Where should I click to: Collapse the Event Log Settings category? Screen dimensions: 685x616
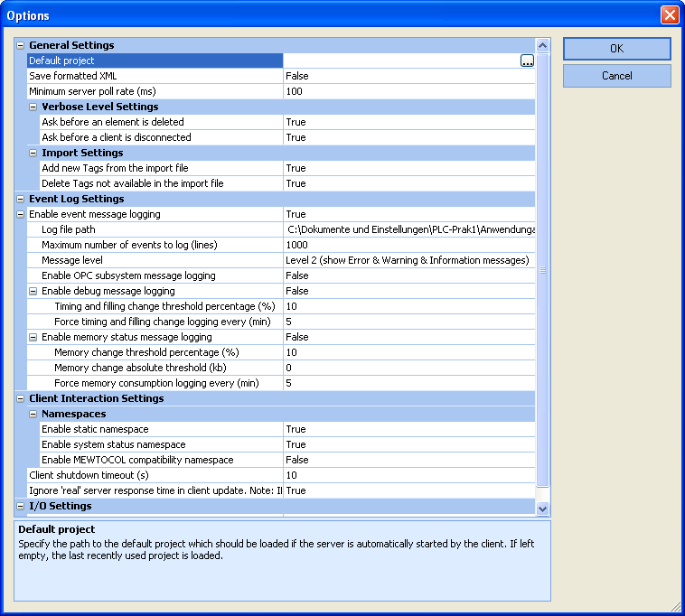[x=20, y=199]
